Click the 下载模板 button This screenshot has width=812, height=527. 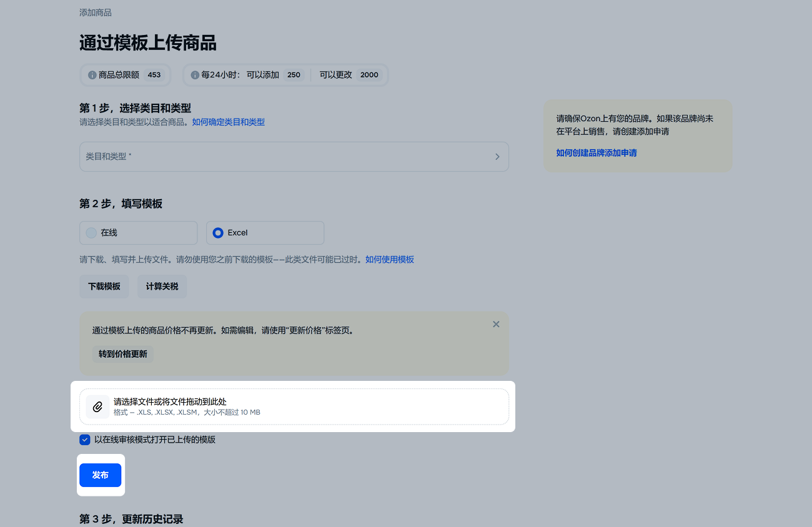click(104, 287)
